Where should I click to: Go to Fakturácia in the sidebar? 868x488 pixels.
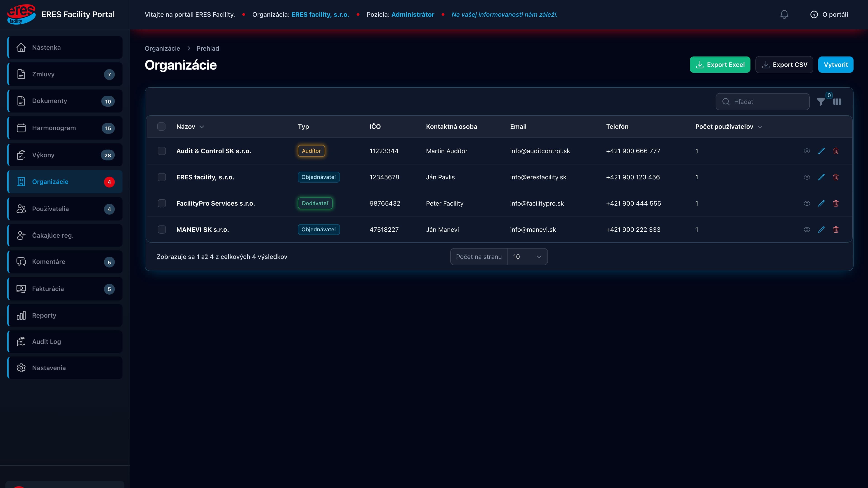point(65,289)
